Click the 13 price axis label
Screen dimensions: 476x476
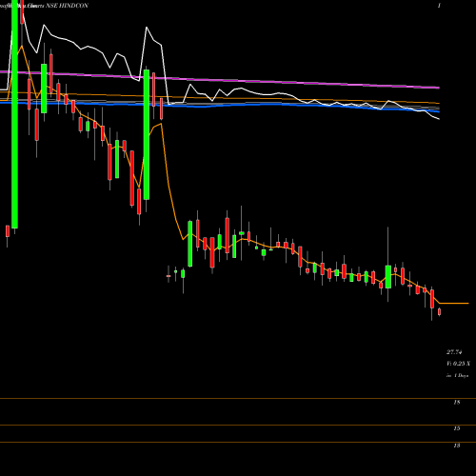[457, 446]
